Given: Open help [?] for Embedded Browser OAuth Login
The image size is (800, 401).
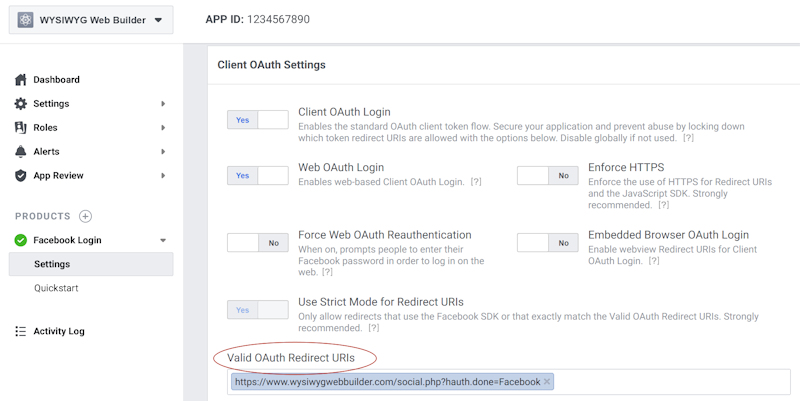Looking at the screenshot, I should tap(654, 261).
